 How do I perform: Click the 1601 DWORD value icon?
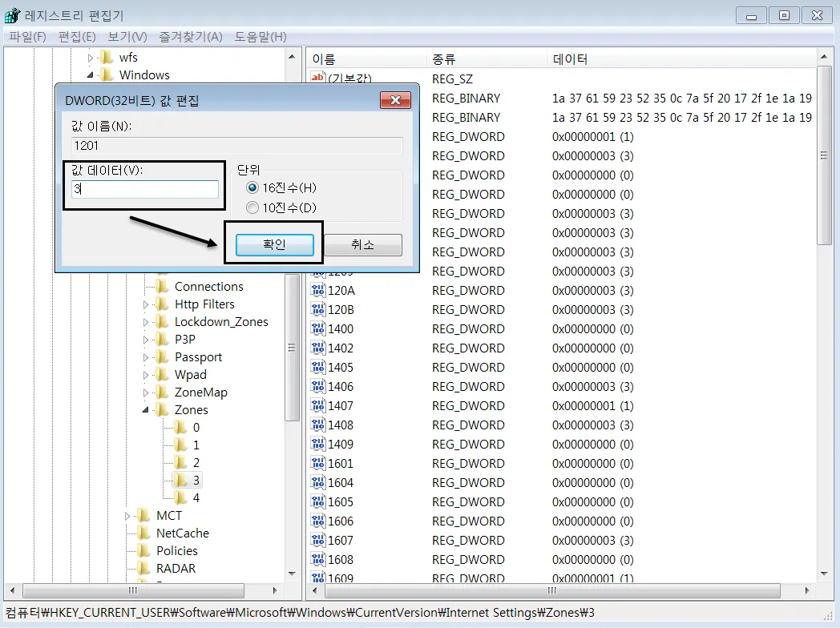point(319,464)
